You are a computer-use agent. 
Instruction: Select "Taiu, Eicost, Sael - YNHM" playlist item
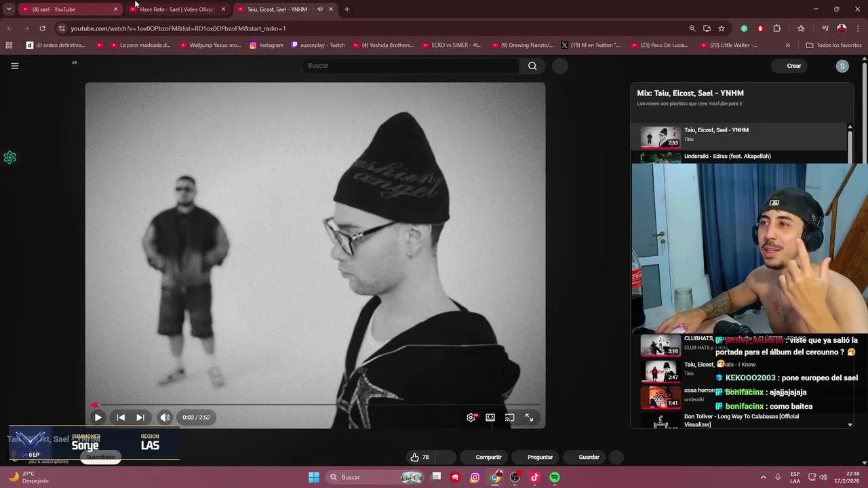point(739,136)
